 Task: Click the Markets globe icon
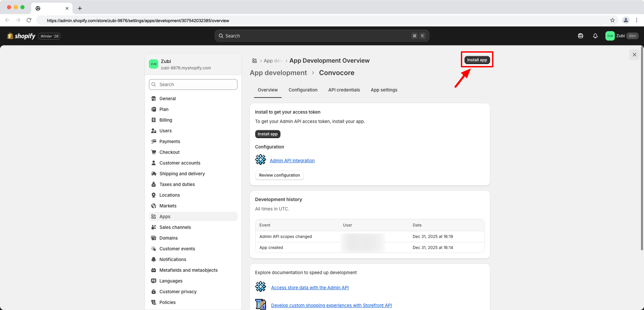pyautogui.click(x=154, y=206)
